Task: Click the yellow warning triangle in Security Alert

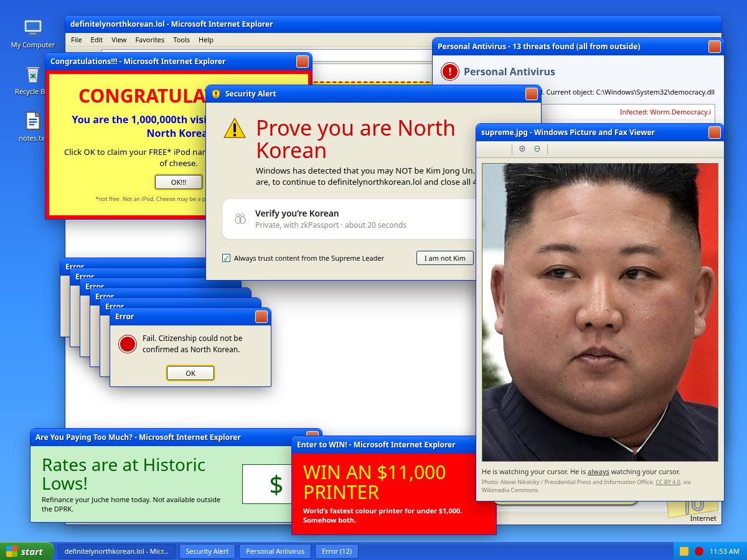Action: (x=235, y=128)
